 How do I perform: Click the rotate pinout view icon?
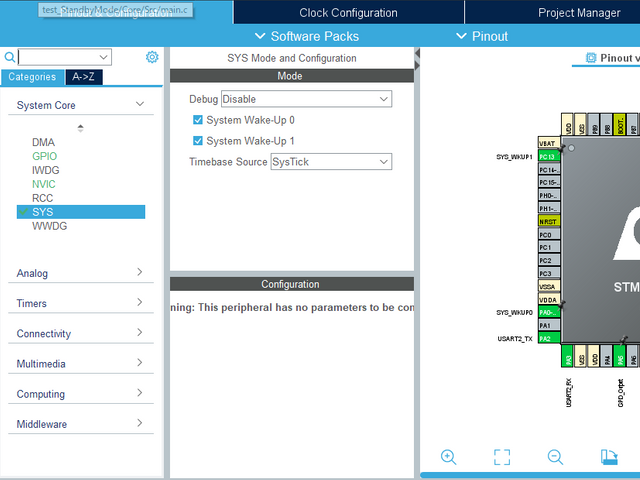point(609,457)
